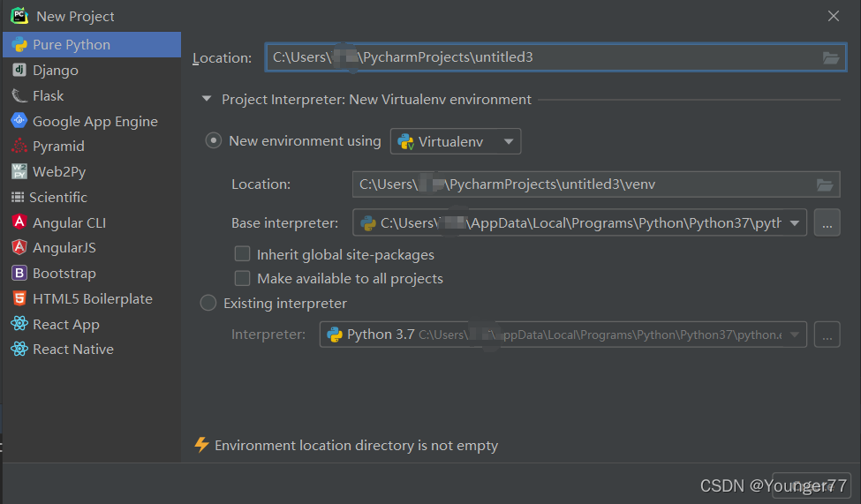The image size is (861, 504).
Task: Click ellipsis button beside existing Interpreter
Action: point(827,335)
